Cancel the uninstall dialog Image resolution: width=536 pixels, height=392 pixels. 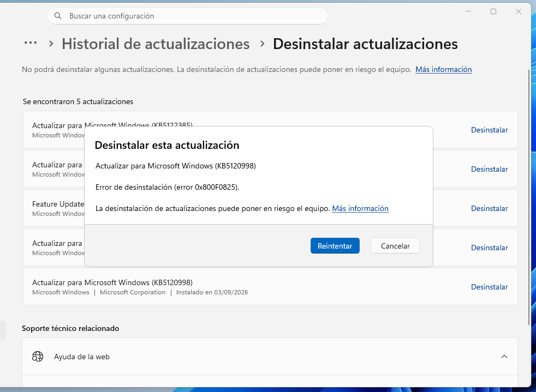[395, 246]
